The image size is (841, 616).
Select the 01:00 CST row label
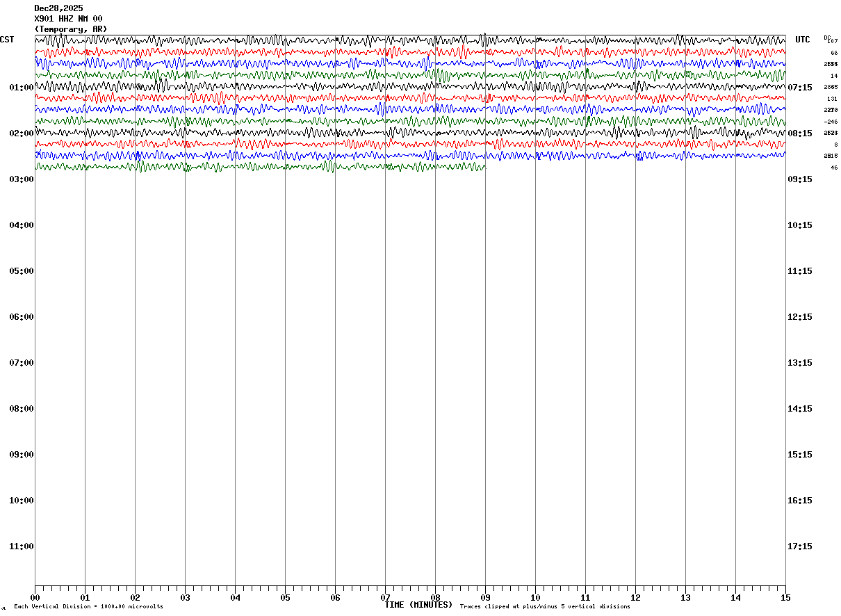pos(22,88)
